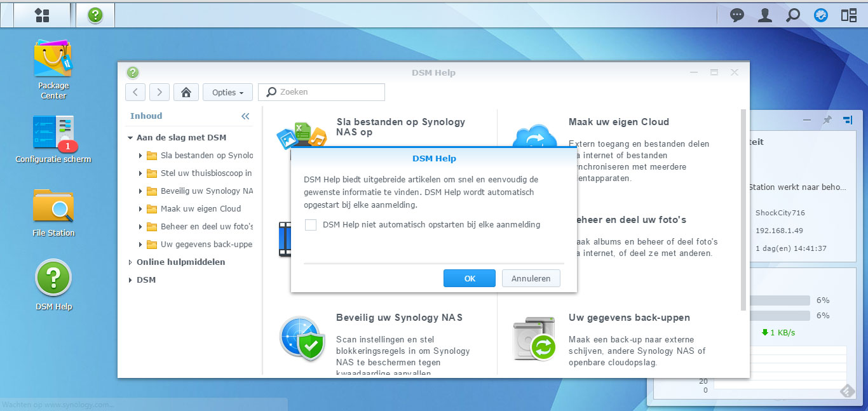Enable DSM Help niet automatisch opstarten checkbox

pos(311,225)
